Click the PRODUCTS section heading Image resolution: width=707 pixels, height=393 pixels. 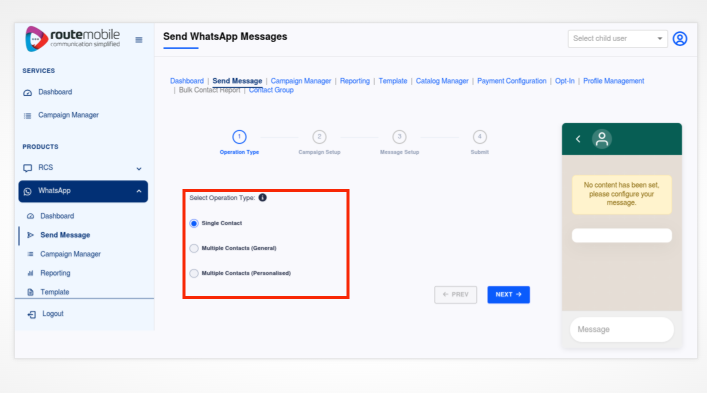click(41, 147)
